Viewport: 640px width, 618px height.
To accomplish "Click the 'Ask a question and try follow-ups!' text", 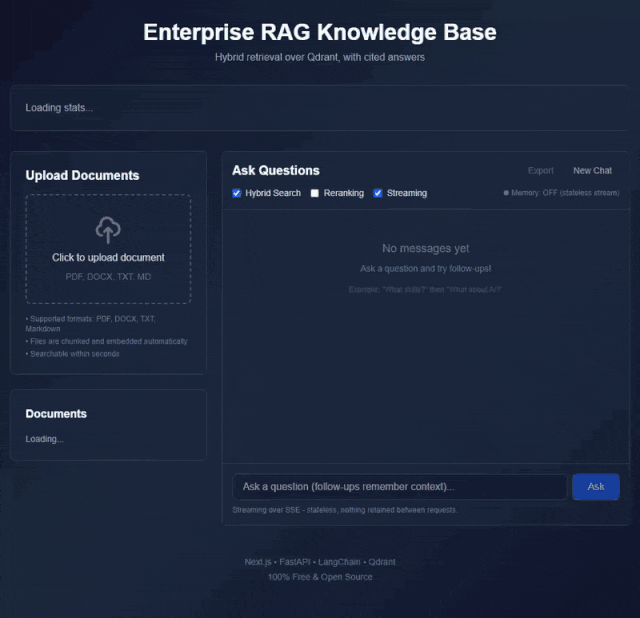I will pos(425,269).
